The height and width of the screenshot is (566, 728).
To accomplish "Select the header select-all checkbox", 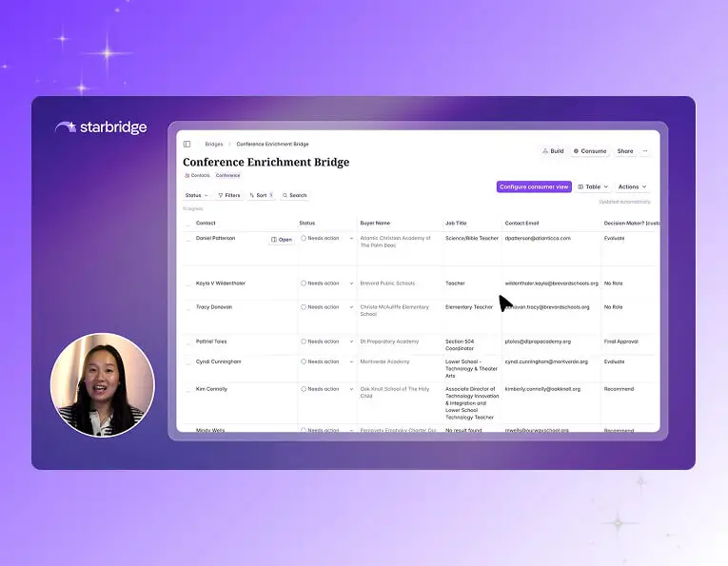I will tap(188, 224).
